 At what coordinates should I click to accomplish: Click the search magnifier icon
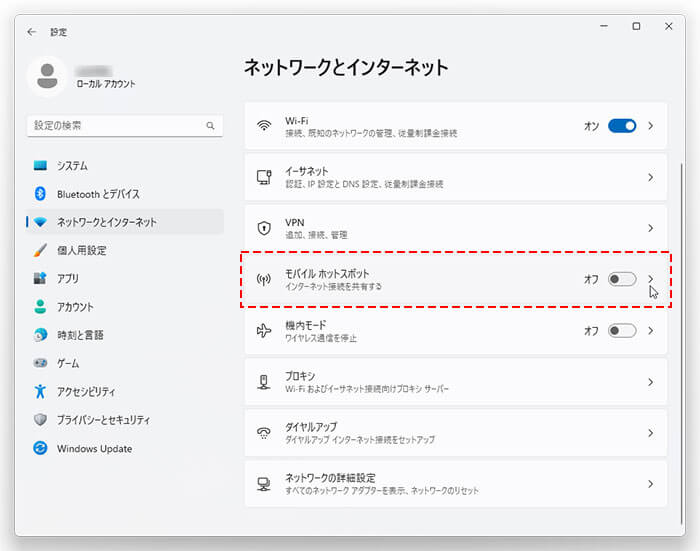point(210,126)
